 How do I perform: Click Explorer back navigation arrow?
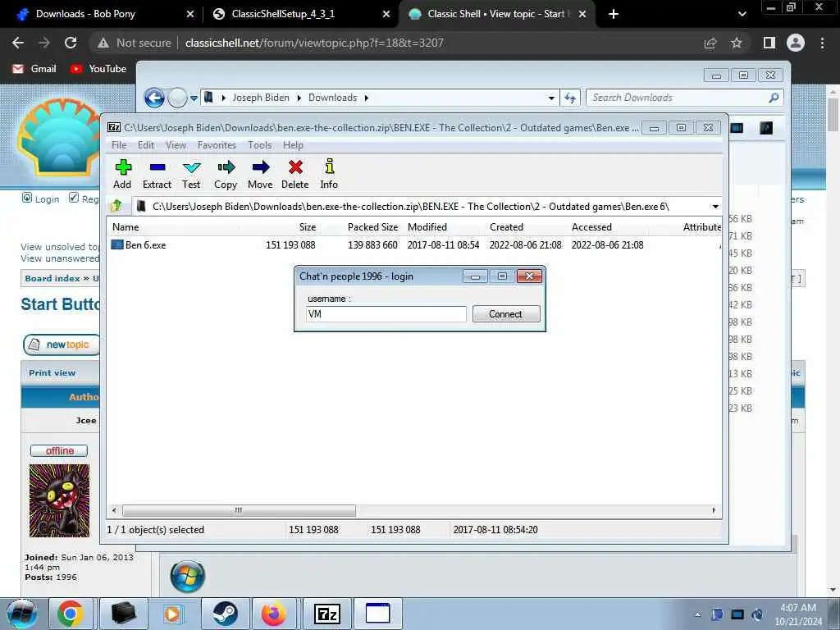pyautogui.click(x=154, y=98)
